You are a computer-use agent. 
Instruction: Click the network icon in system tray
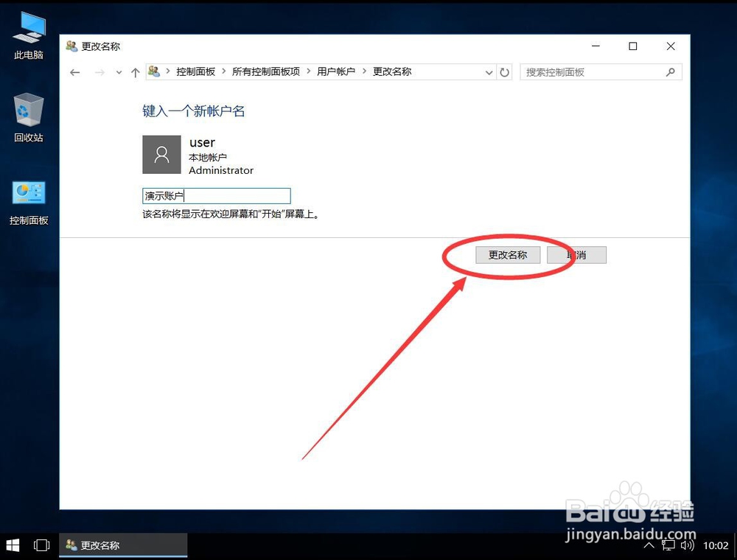(x=668, y=546)
